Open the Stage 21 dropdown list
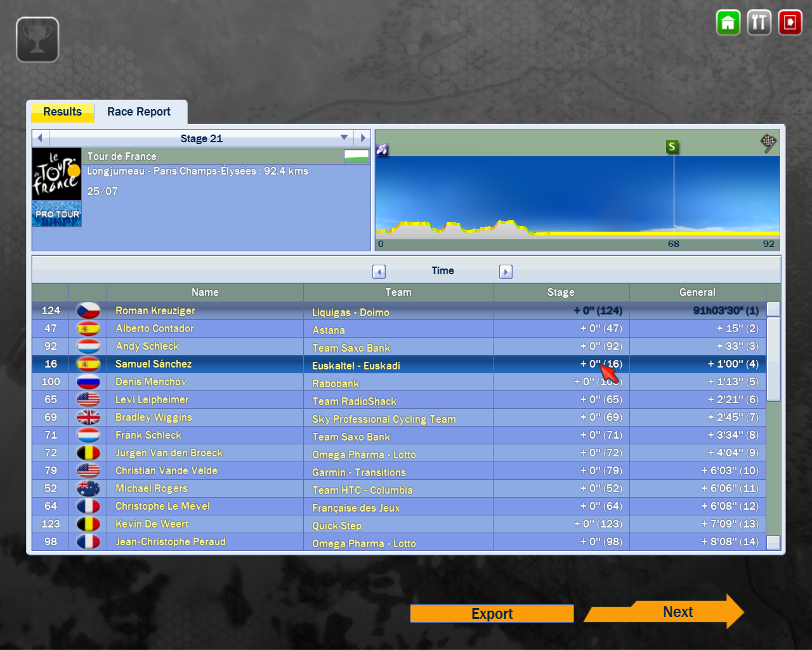This screenshot has width=812, height=650. click(344, 138)
